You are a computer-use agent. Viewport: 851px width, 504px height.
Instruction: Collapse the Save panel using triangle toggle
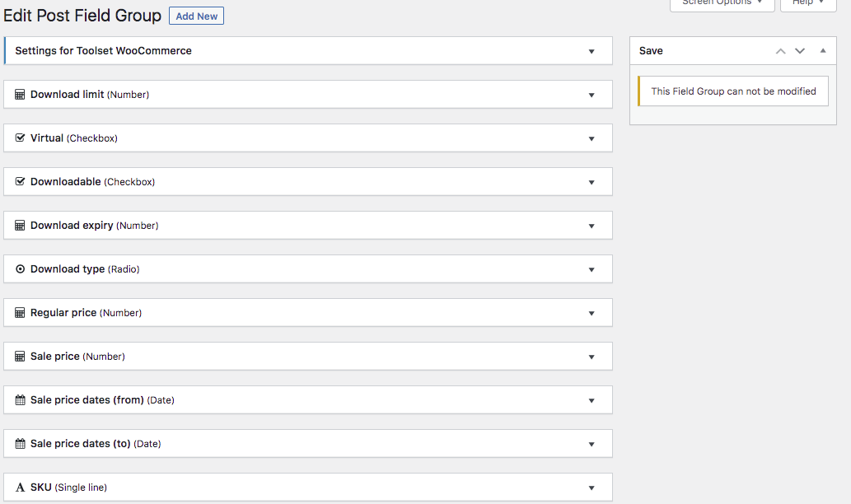[x=822, y=51]
